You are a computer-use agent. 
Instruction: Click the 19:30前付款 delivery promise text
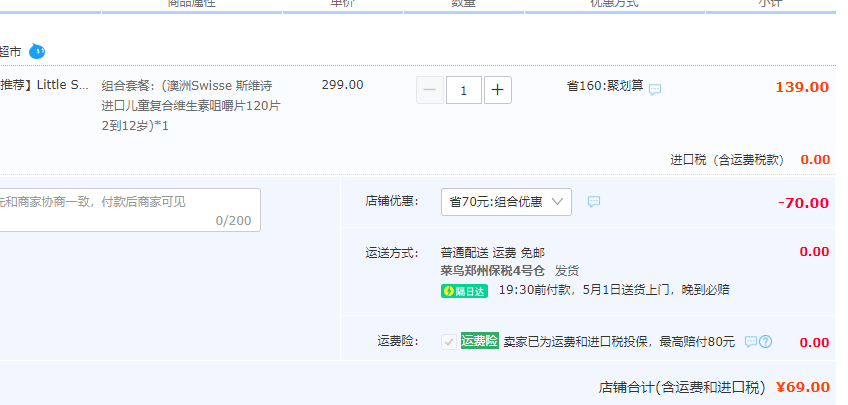614,290
